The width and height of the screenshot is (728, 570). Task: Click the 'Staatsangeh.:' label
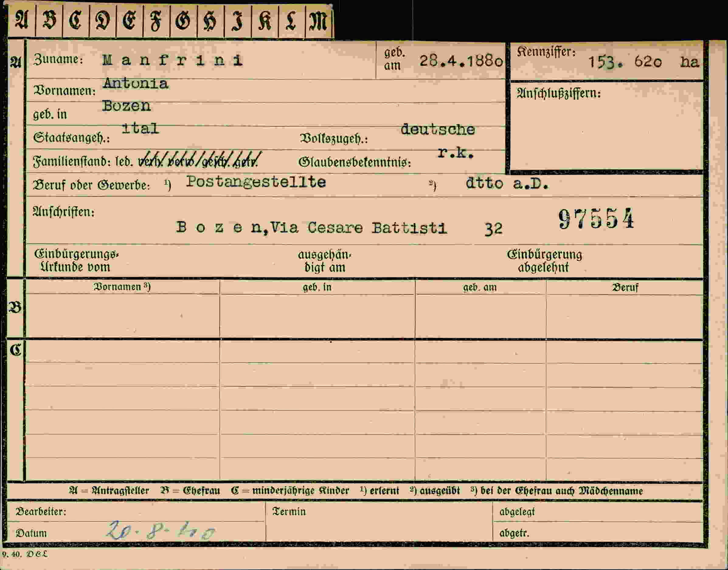(x=71, y=138)
